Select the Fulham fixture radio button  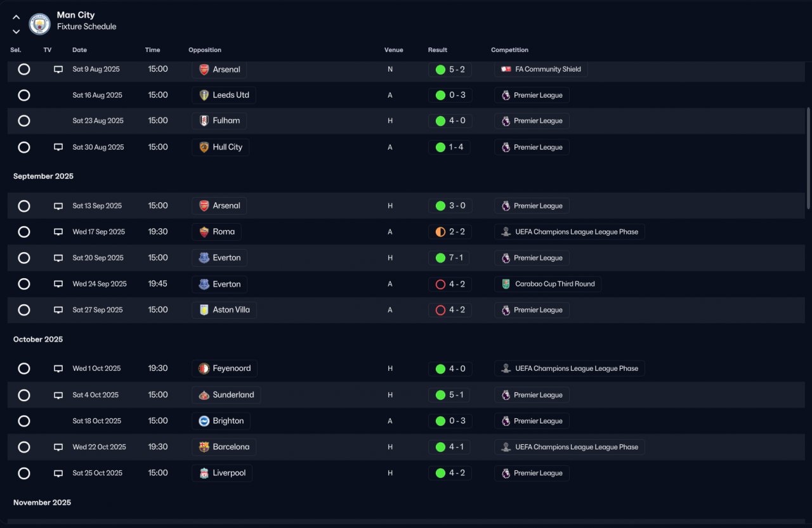(24, 120)
